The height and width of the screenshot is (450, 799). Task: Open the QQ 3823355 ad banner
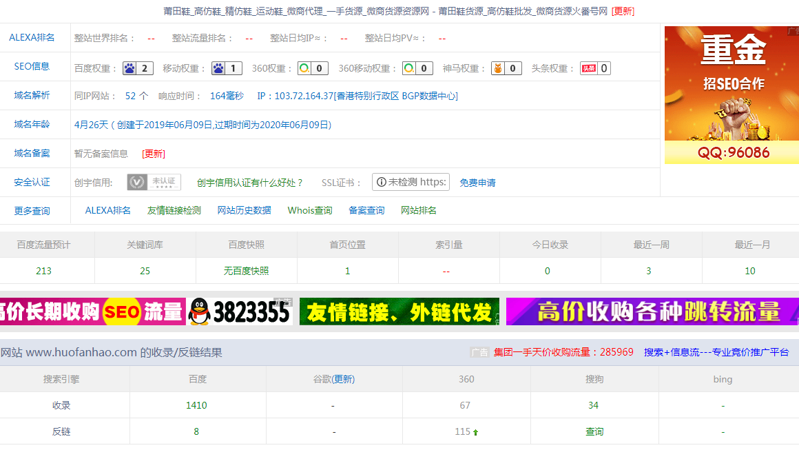tap(239, 311)
